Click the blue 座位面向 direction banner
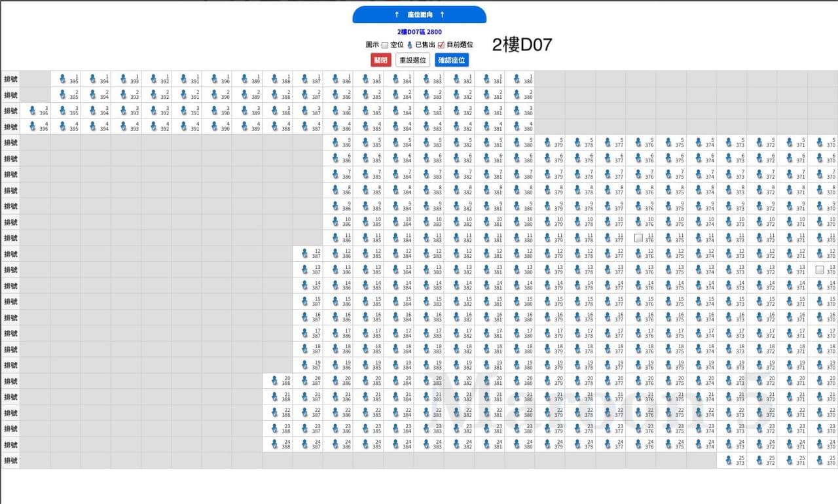Image resolution: width=838 pixels, height=504 pixels. point(420,14)
